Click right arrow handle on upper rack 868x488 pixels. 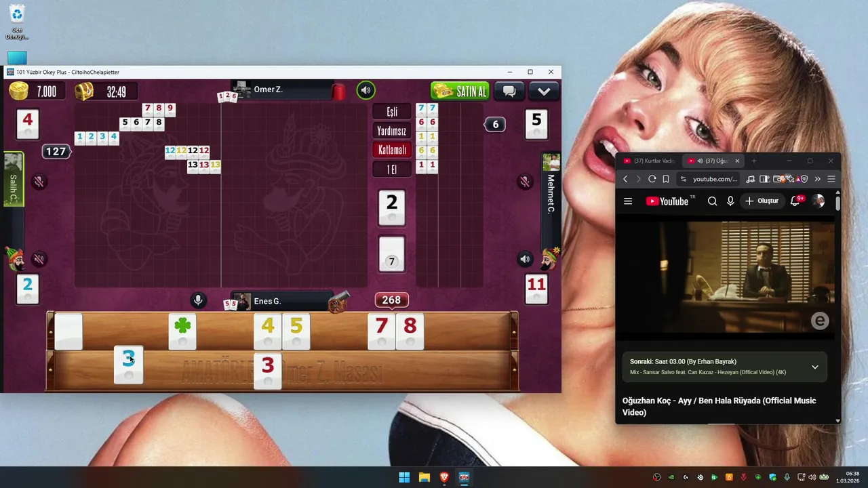pos(513,331)
